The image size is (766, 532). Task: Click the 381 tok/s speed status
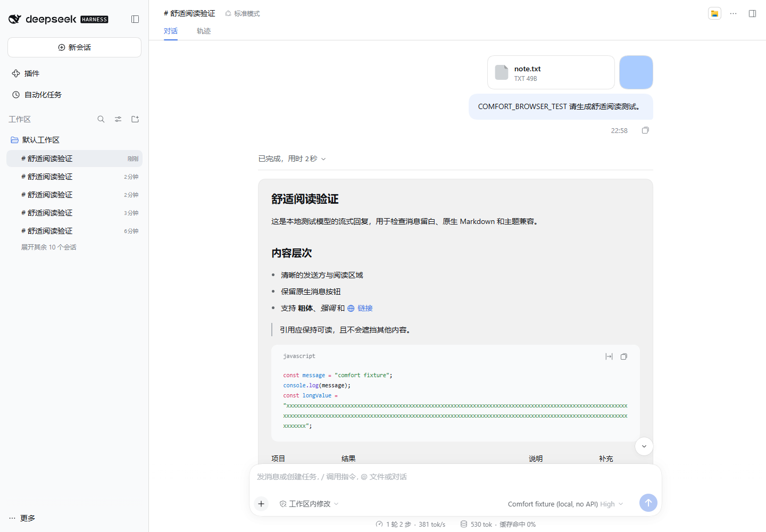coord(411,524)
